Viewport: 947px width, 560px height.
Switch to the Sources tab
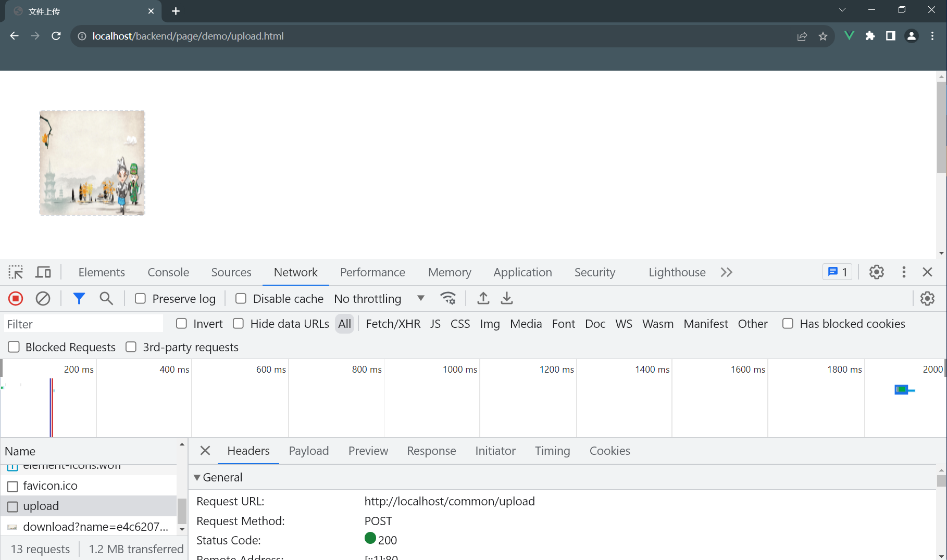(x=231, y=272)
